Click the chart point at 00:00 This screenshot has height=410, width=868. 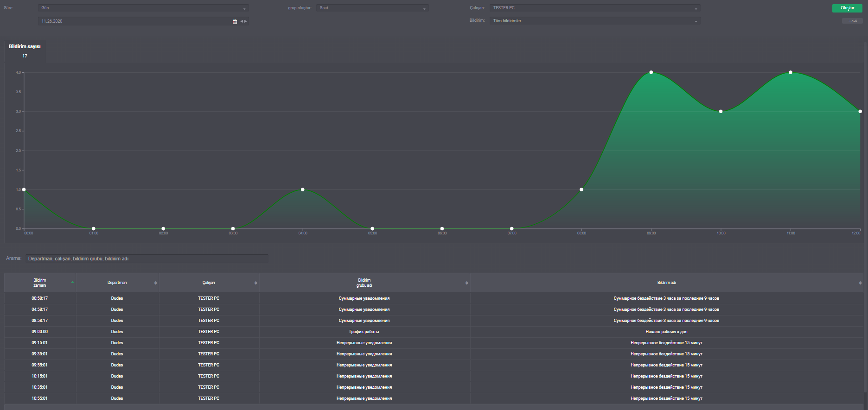(x=24, y=189)
